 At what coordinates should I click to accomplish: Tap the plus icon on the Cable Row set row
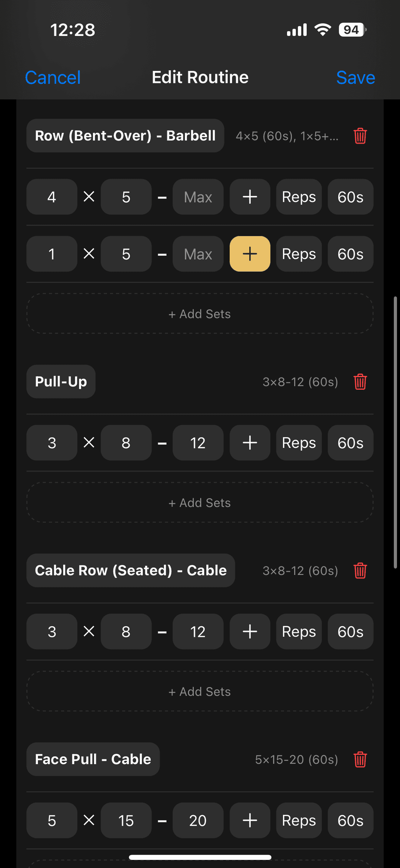tap(250, 631)
